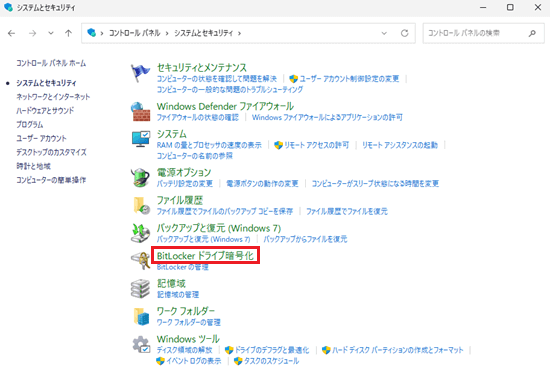Open the Windows Defender Firewall brick icon

pos(140,112)
